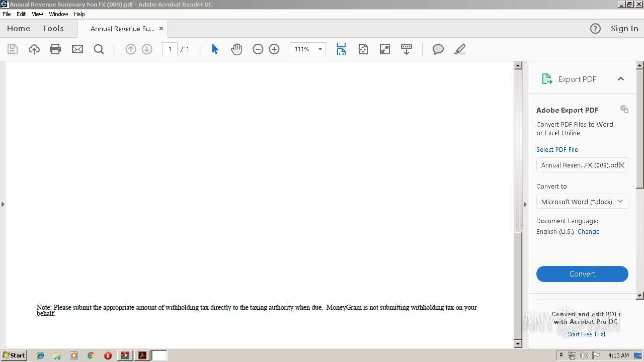Screen dimensions: 644x362
Task: Zoom in with the plus icon
Action: pos(274,49)
